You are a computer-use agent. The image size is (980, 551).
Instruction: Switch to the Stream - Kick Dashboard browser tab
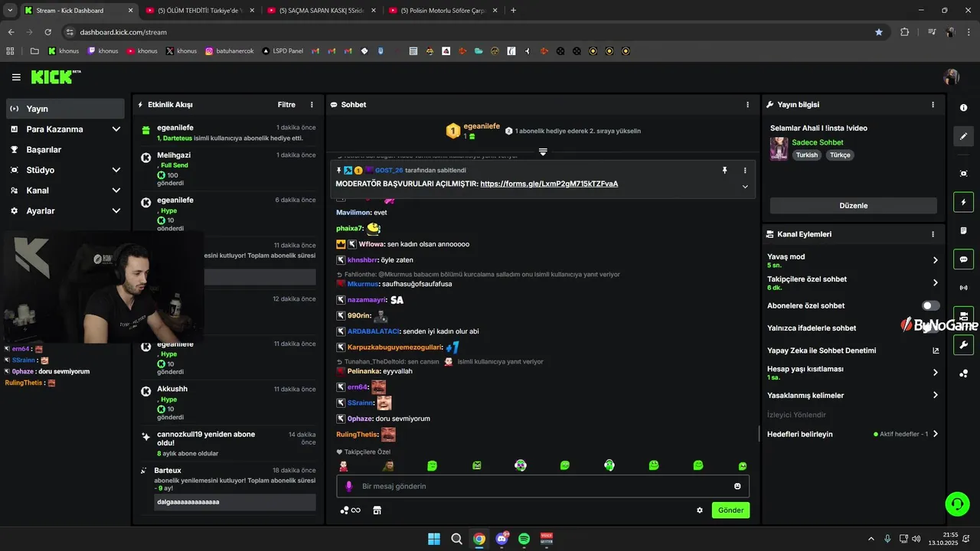click(78, 11)
